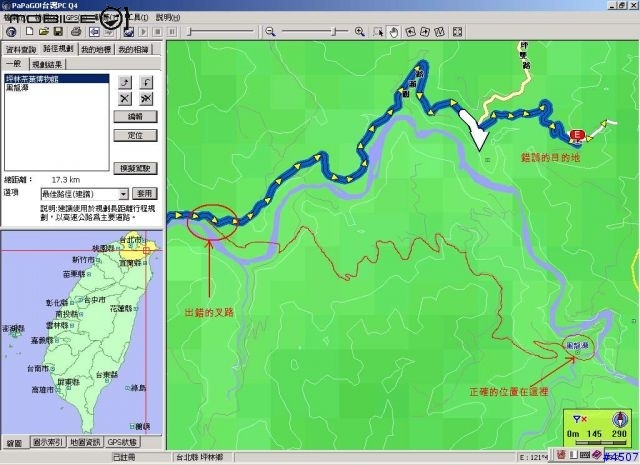This screenshot has width=640, height=465.
Task: Open a file using the folder icon
Action: (x=44, y=31)
